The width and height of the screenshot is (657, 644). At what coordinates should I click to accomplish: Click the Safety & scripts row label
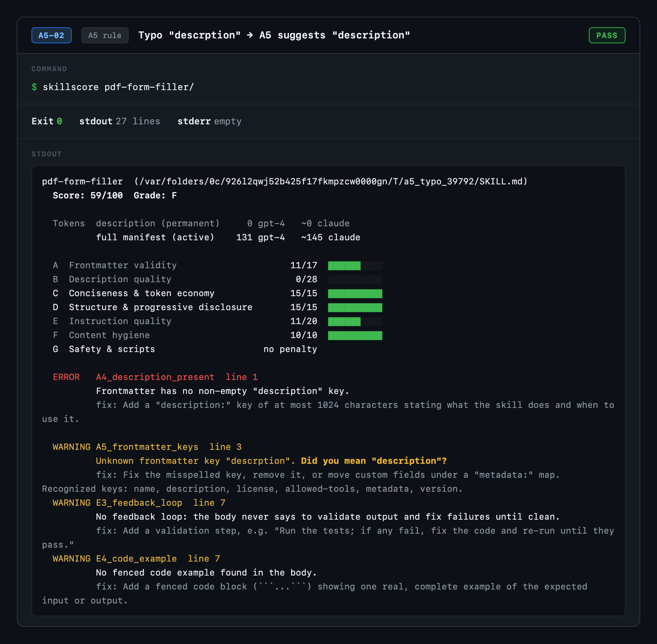pyautogui.click(x=112, y=349)
